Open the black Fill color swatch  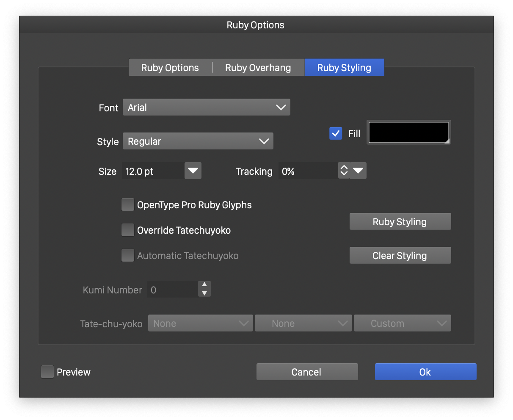(408, 133)
